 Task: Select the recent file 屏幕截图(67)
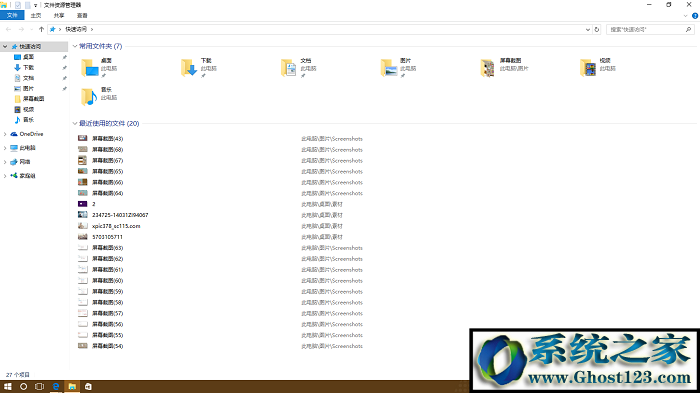tap(107, 160)
